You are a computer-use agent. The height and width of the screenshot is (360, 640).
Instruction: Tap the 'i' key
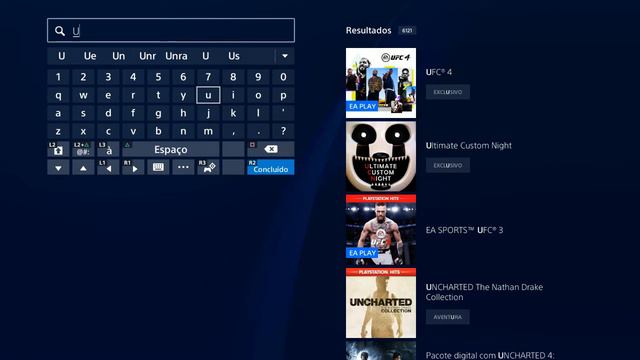[x=233, y=95]
